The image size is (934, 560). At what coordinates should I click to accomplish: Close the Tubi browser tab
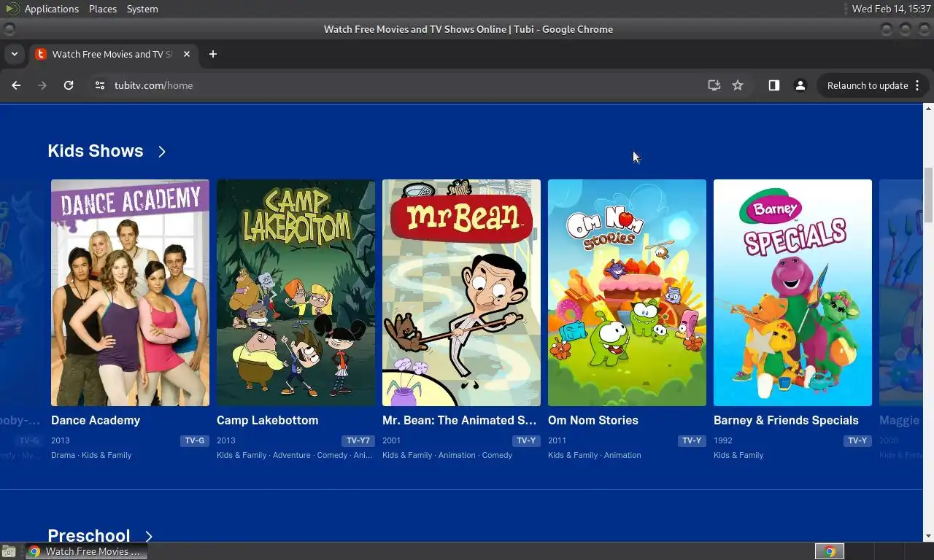click(187, 54)
